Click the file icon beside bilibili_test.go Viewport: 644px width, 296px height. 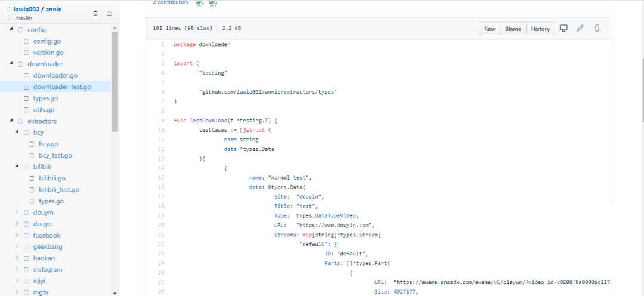(x=32, y=190)
